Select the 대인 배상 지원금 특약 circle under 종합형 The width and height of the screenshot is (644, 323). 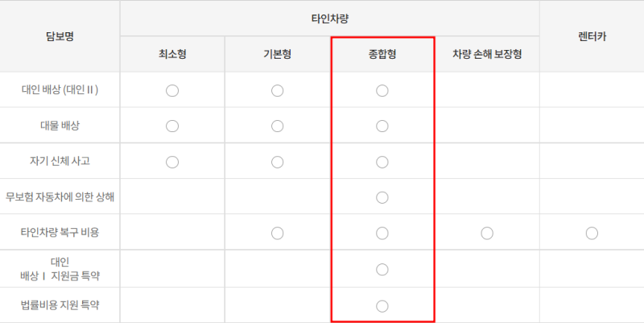382,269
